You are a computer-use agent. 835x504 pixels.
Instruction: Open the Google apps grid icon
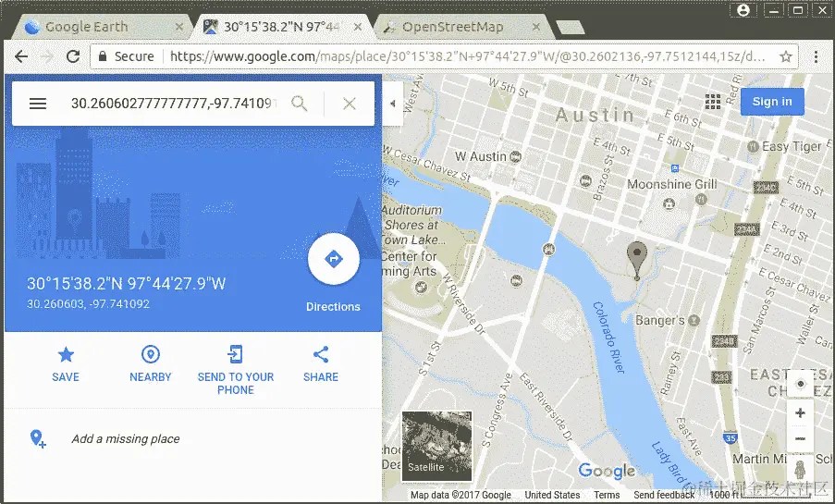pos(713,101)
